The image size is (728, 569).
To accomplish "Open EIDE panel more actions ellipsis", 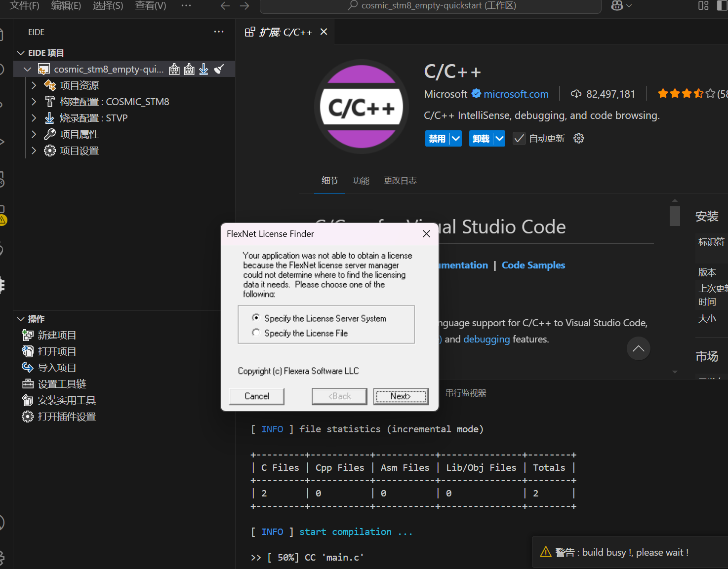I will pos(219,32).
